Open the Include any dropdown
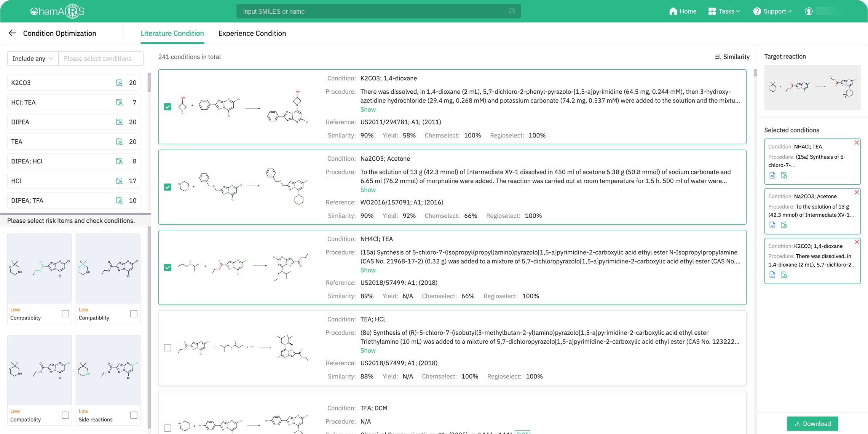The width and height of the screenshot is (868, 434). pos(33,59)
